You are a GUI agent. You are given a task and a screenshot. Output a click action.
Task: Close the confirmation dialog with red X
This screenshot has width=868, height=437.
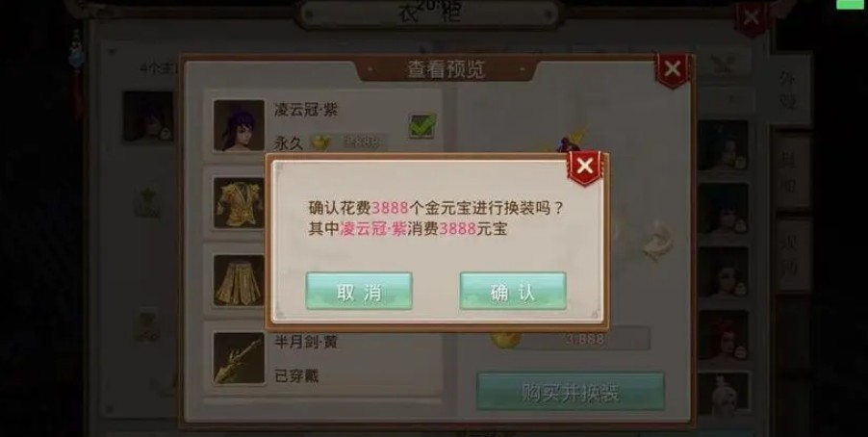click(x=585, y=167)
